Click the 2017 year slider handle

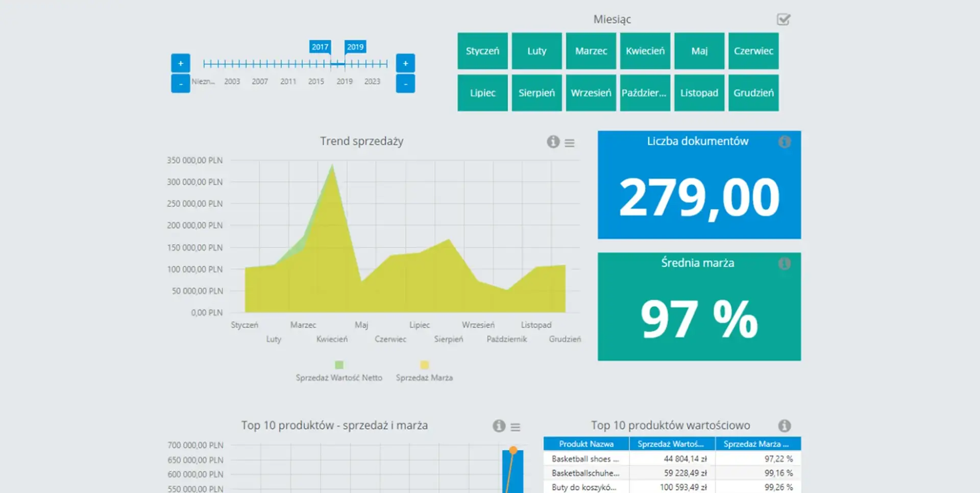click(320, 47)
